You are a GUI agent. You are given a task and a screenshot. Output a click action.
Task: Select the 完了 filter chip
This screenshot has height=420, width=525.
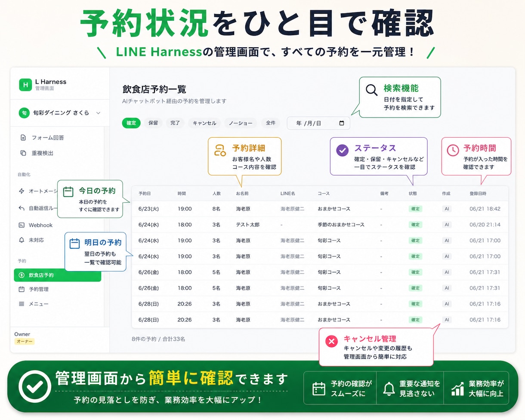[x=175, y=123]
